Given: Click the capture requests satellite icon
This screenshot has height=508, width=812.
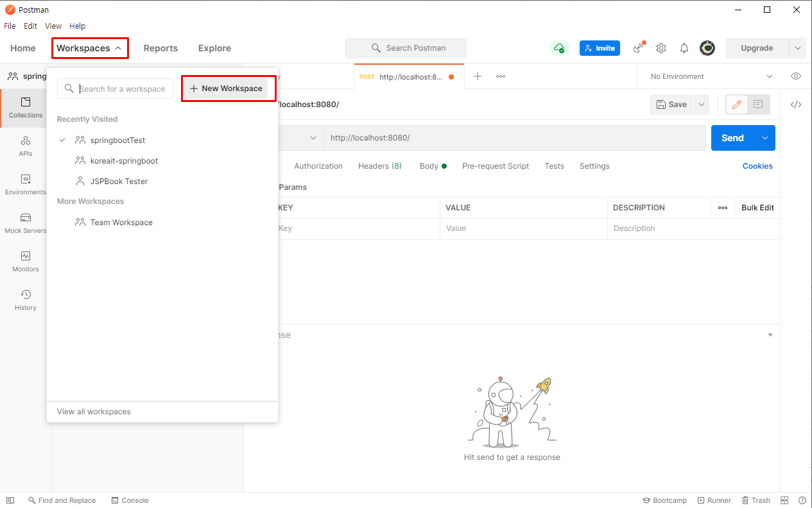Looking at the screenshot, I should point(639,48).
